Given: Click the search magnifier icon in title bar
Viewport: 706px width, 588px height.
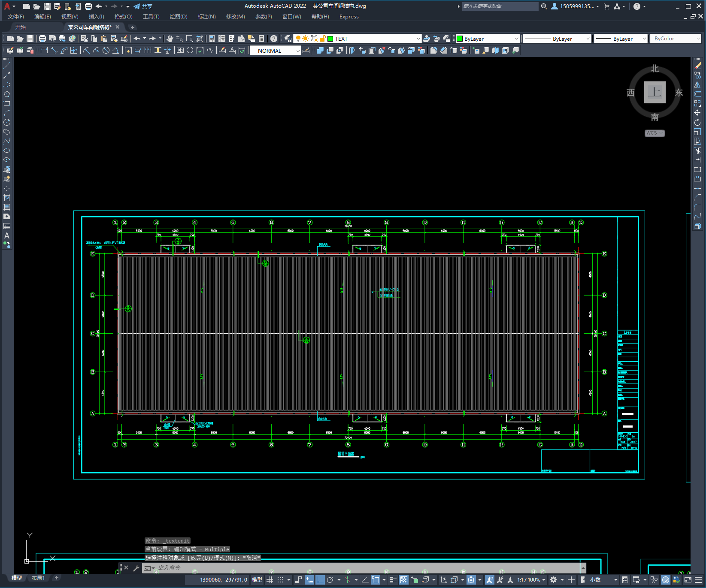Looking at the screenshot, I should point(544,6).
